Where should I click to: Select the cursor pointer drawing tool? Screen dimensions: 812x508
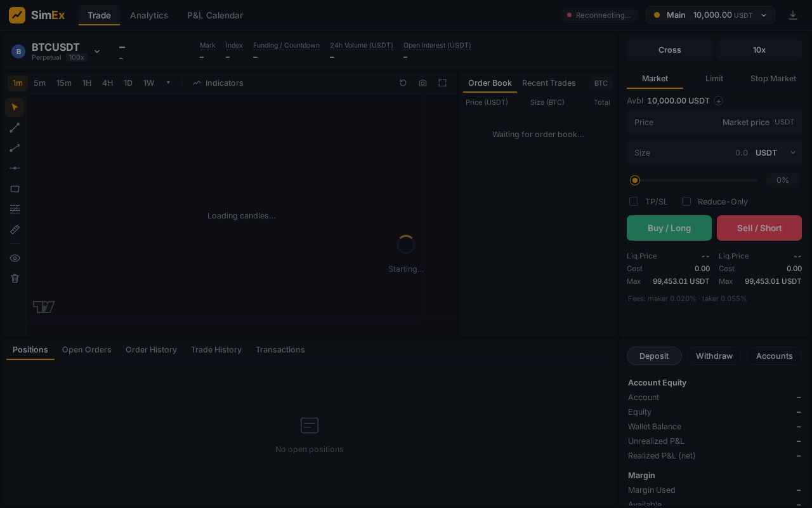(15, 107)
